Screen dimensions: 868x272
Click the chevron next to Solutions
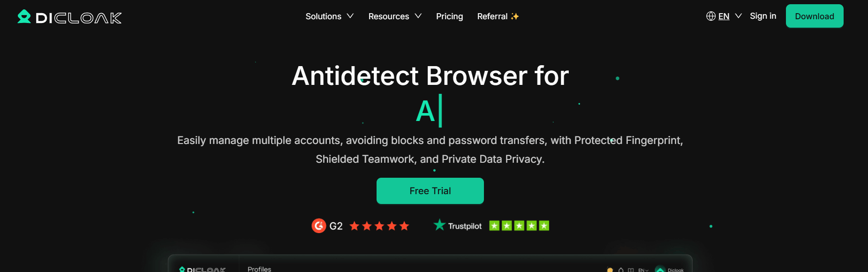(x=350, y=16)
